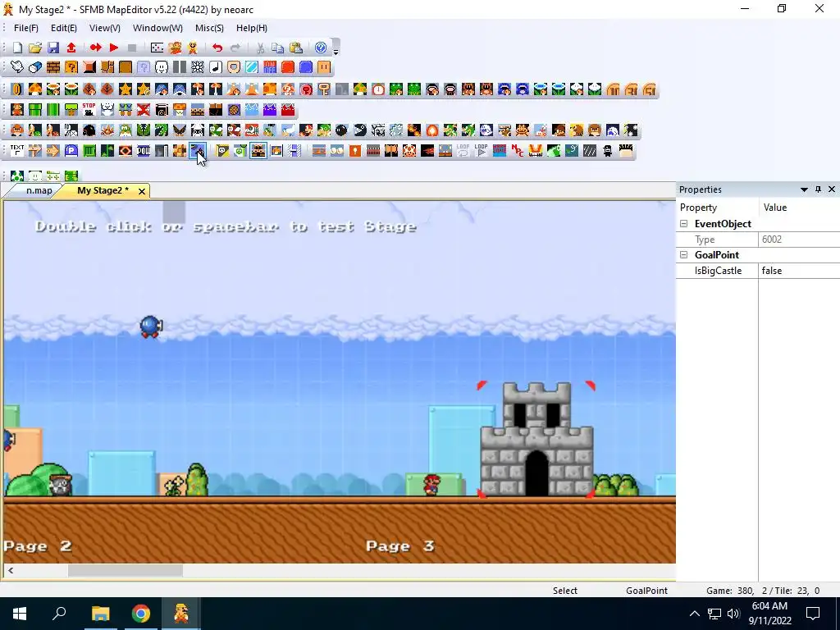840x630 pixels.
Task: Toggle the highlighted Goomba tower icon
Action: [258, 151]
